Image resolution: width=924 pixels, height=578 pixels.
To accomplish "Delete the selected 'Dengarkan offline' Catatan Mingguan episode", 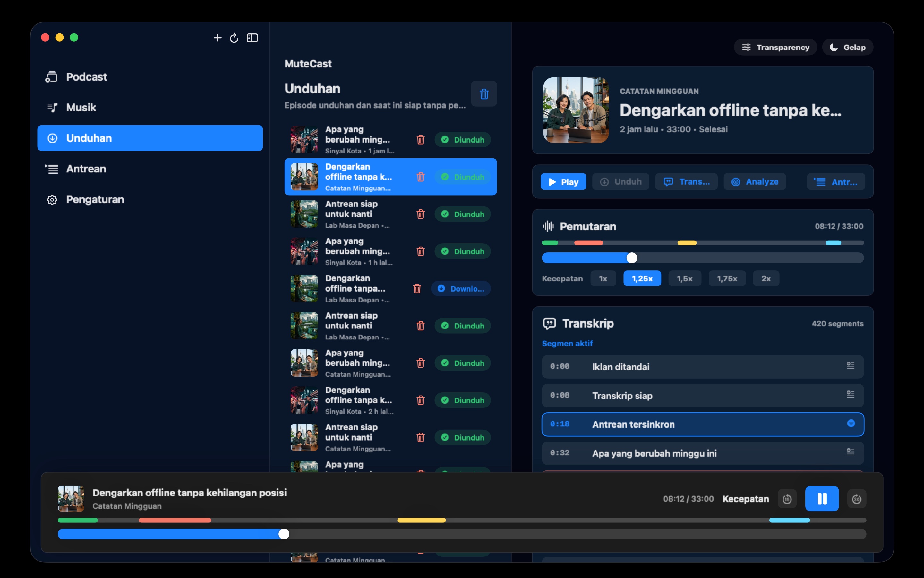I will pyautogui.click(x=420, y=177).
